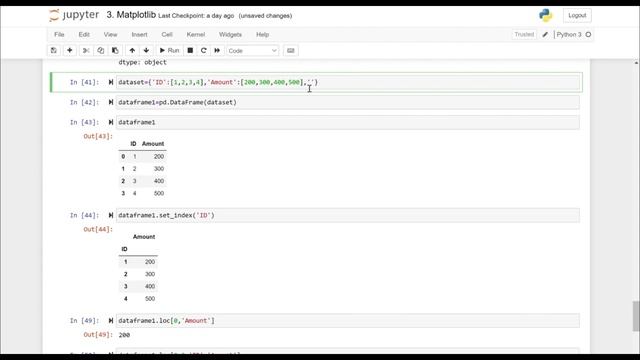Viewport: 640px width, 360px height.
Task: Click run-cell icon beside In [42]
Action: 111,102
